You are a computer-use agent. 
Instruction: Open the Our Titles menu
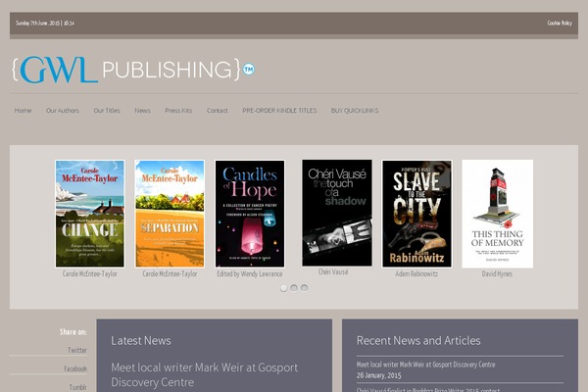(x=107, y=111)
